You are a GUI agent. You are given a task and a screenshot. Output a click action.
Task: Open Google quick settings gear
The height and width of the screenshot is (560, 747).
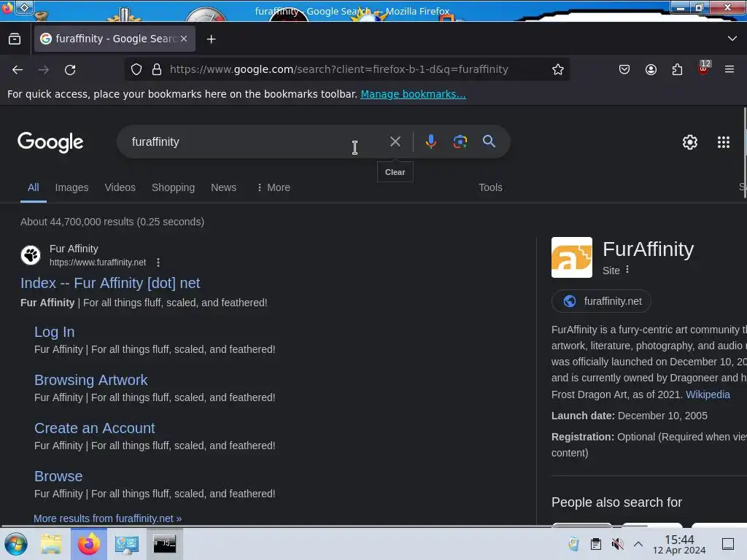[x=690, y=142]
